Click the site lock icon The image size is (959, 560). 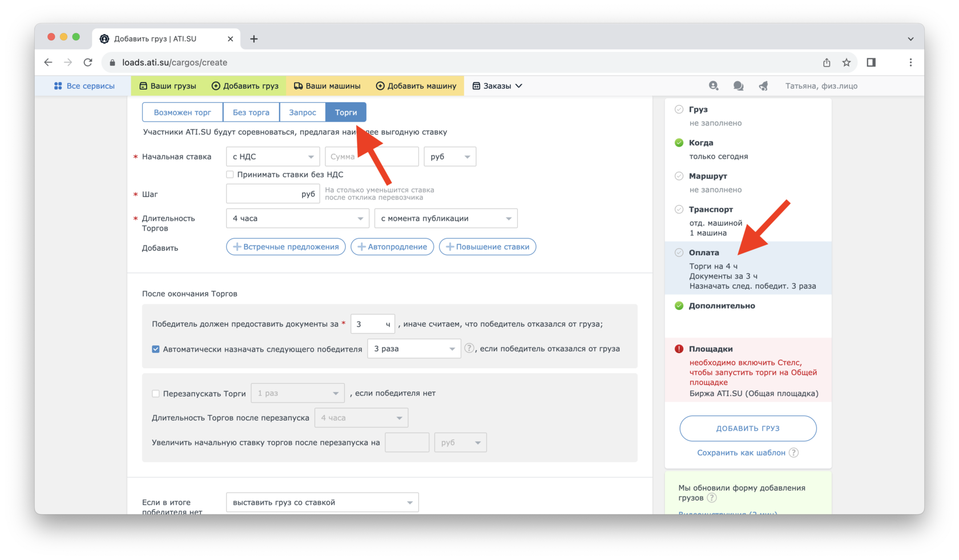112,62
